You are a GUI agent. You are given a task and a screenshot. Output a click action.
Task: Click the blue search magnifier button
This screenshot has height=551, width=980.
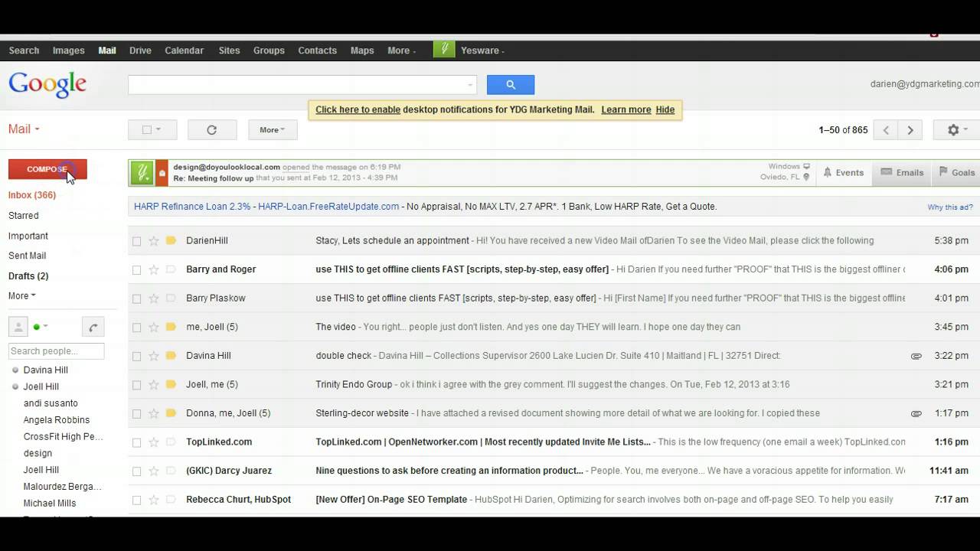click(511, 85)
